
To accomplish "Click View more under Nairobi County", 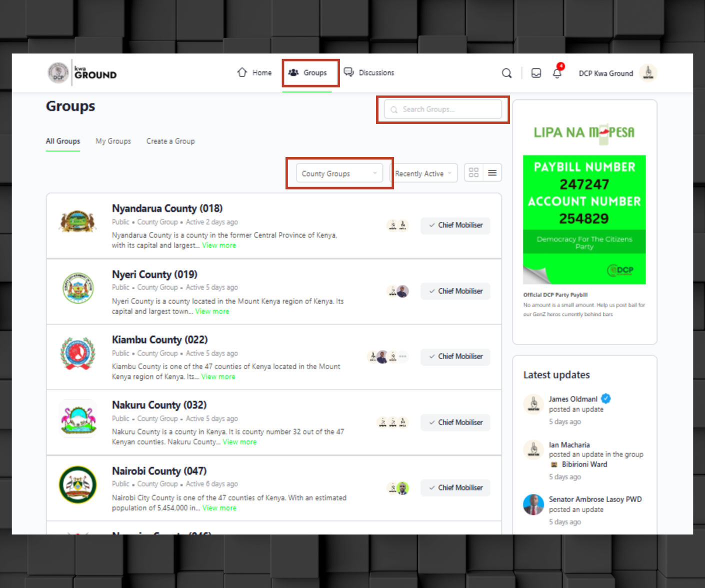I will (219, 508).
